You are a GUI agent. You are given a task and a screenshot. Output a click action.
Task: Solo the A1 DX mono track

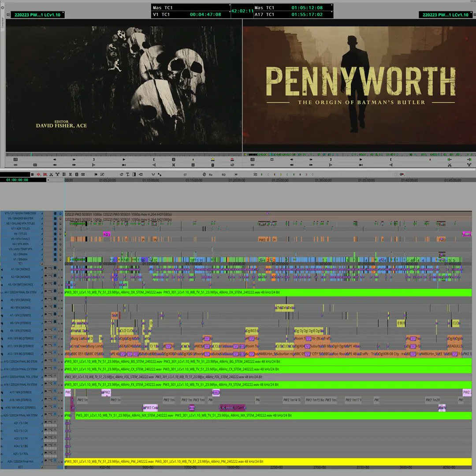pos(59,269)
